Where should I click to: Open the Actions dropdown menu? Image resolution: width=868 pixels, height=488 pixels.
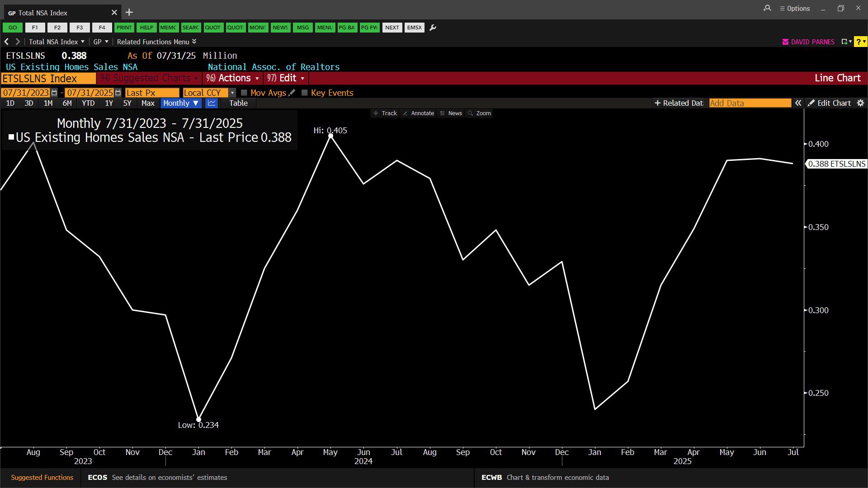tap(233, 78)
